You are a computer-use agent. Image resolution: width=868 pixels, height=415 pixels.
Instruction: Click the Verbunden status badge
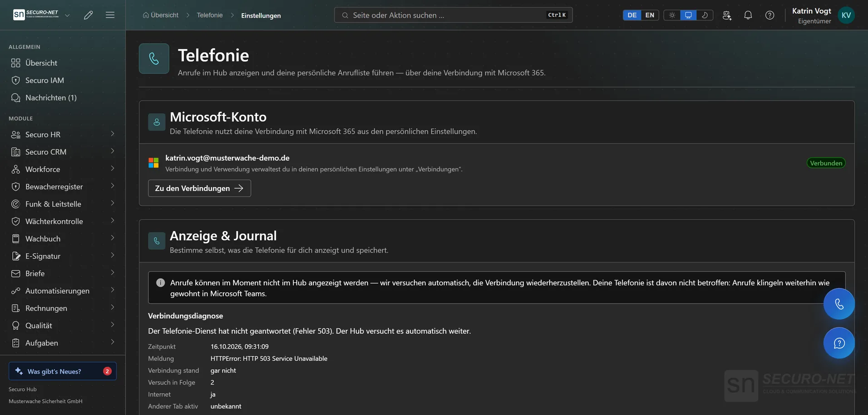click(826, 163)
